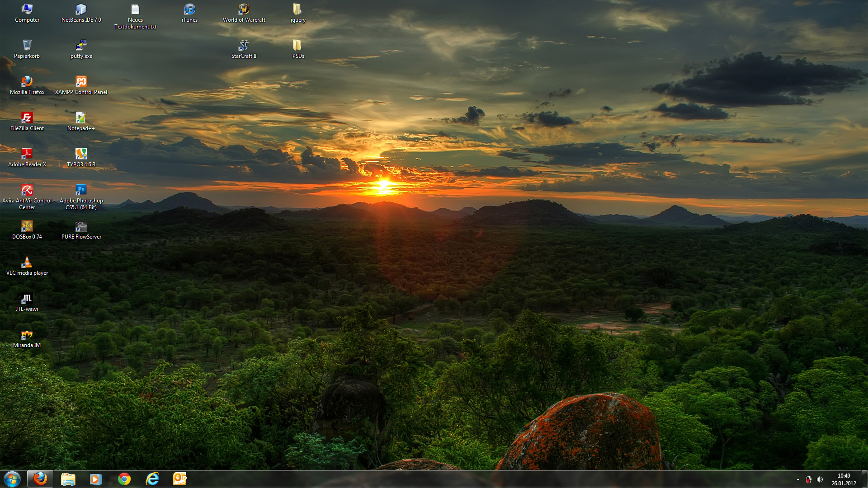Click the taskbar clock showing 10:49
868x488 pixels.
pos(844,479)
